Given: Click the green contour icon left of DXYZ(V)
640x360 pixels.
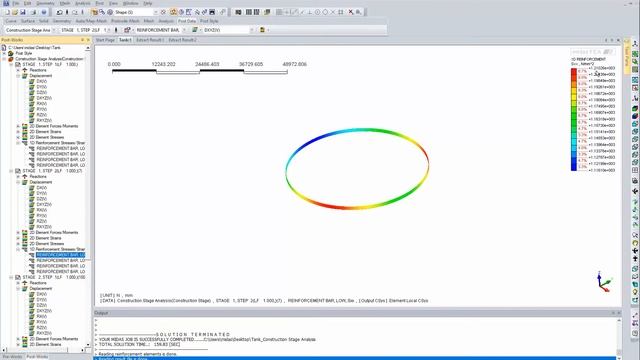Looking at the screenshot, I should tap(195, 30).
